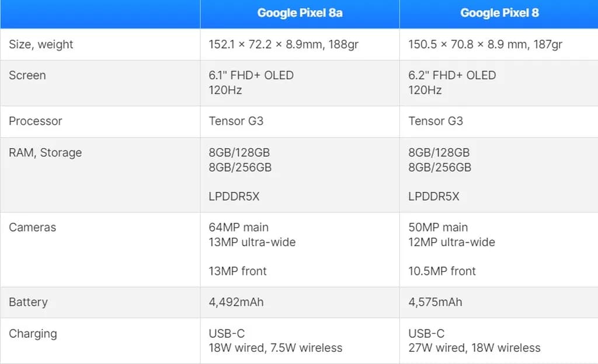Select the 4,575mAh battery value
The image size is (598, 364).
[435, 302]
